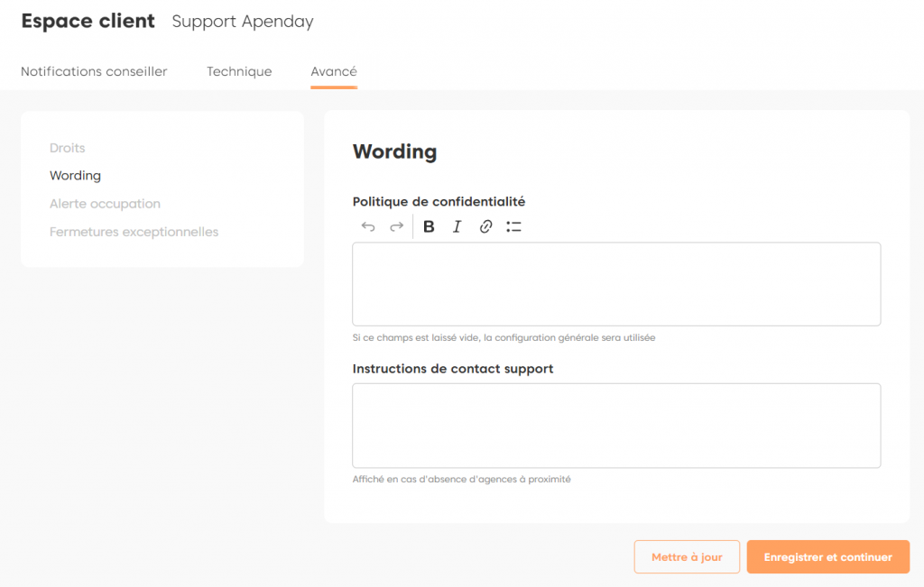Toggle italic formatting in the editor

pyautogui.click(x=457, y=227)
